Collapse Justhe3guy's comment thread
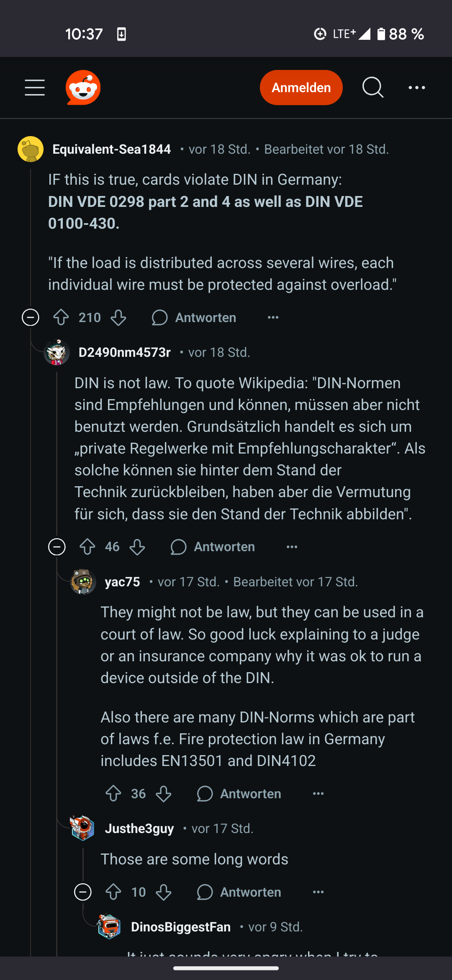The image size is (452, 980). pyautogui.click(x=82, y=892)
